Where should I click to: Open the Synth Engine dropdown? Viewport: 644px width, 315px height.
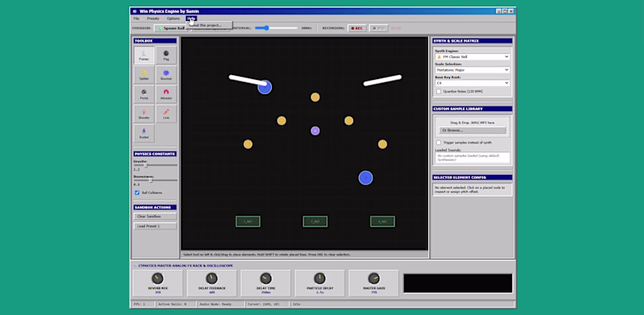pos(473,56)
